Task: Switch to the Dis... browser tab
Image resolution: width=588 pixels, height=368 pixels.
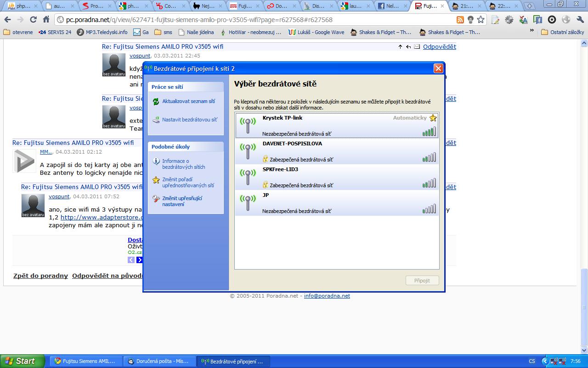Action: pyautogui.click(x=317, y=6)
